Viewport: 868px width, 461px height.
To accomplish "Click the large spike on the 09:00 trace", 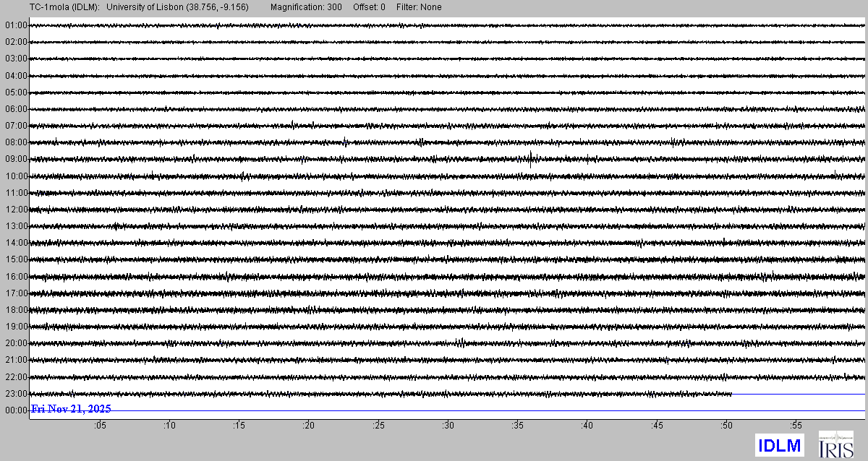I will (531, 159).
